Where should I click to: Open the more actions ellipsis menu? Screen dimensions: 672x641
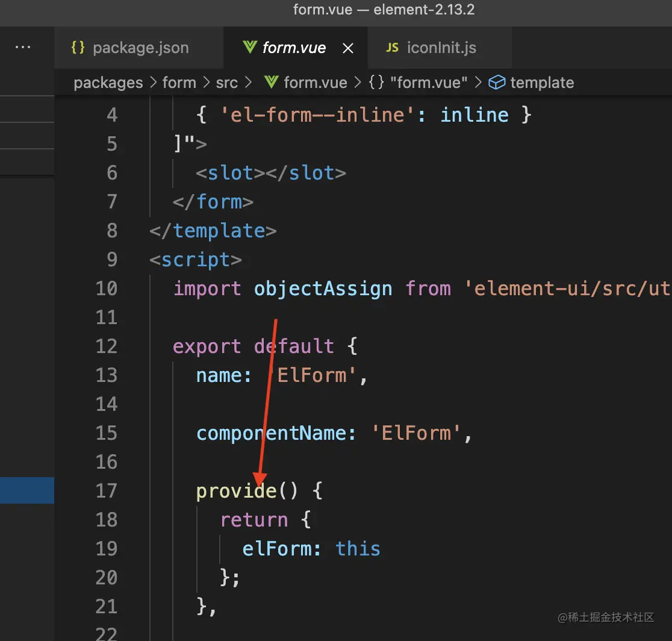click(x=23, y=47)
